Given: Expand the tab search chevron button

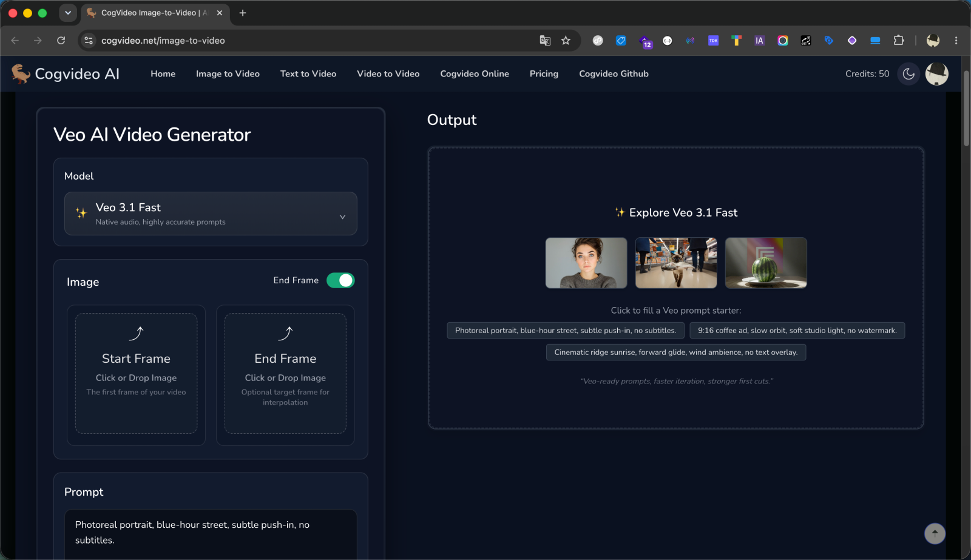Looking at the screenshot, I should click(x=68, y=13).
